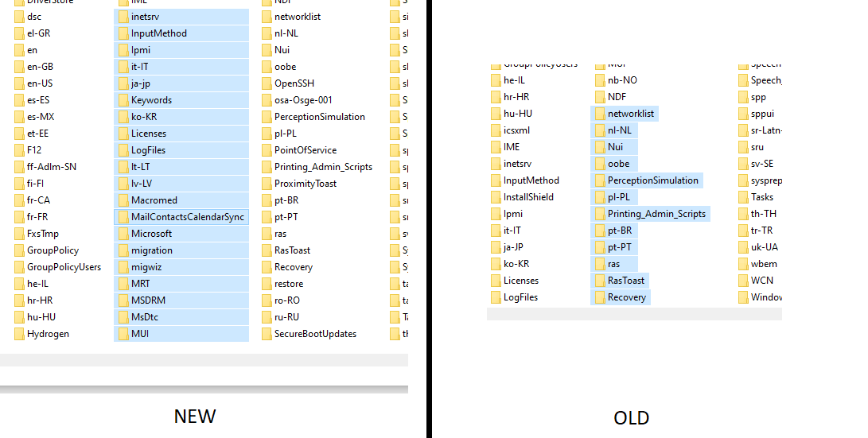Select the sru folder label
Screen dimensions: 868x438
click(x=757, y=147)
